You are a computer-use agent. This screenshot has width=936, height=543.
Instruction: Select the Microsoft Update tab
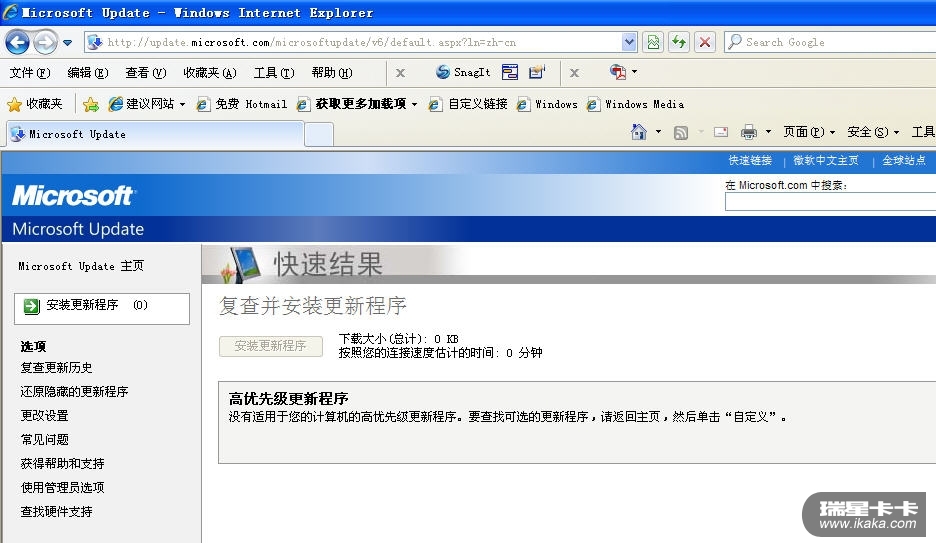[x=155, y=134]
